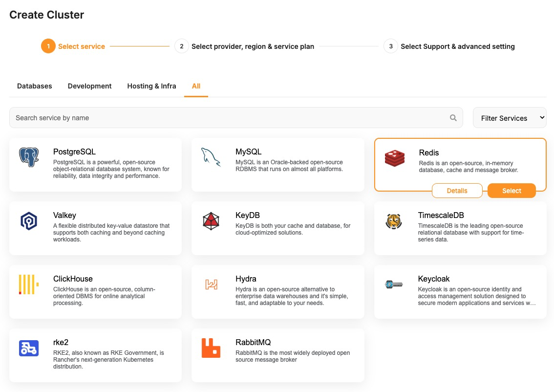Open Redis Details button
The height and width of the screenshot is (392, 554).
[457, 191]
